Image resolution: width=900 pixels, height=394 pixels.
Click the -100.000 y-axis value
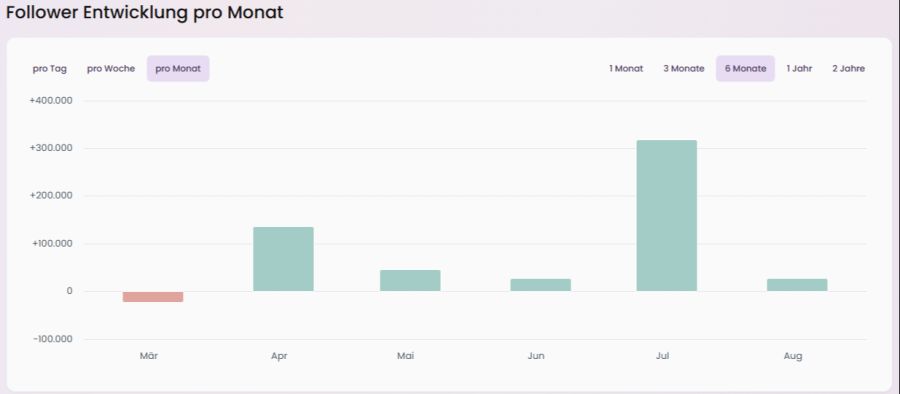pyautogui.click(x=53, y=339)
